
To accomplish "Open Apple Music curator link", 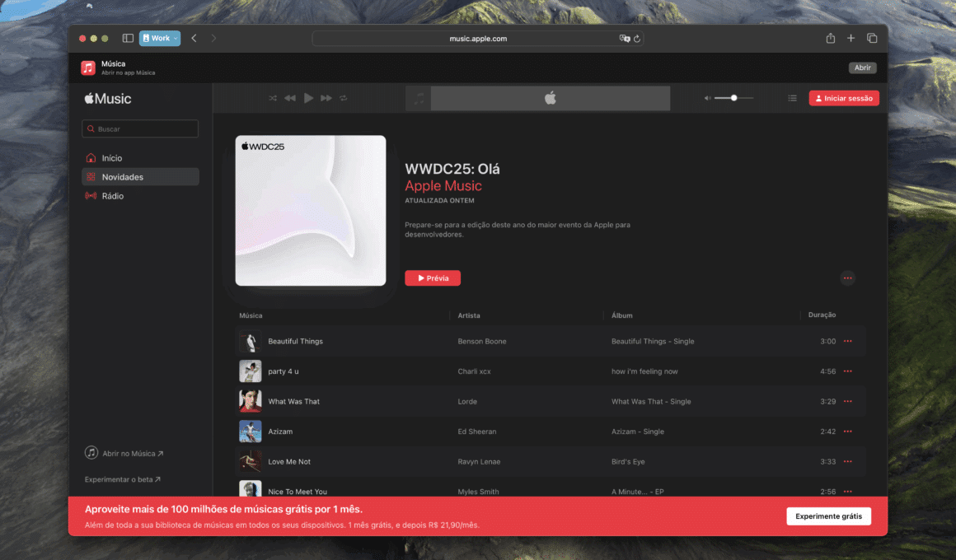I will (x=443, y=186).
